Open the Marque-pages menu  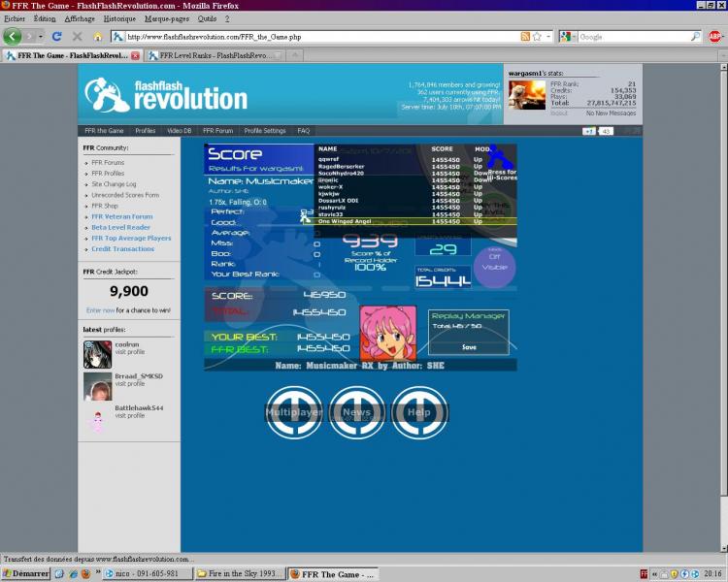tap(167, 18)
